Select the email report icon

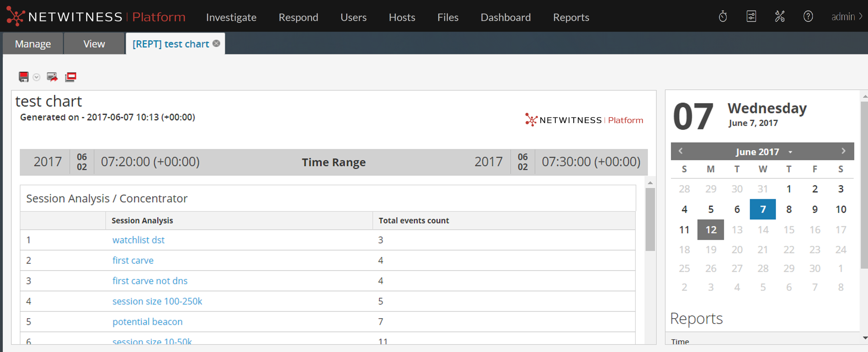52,77
